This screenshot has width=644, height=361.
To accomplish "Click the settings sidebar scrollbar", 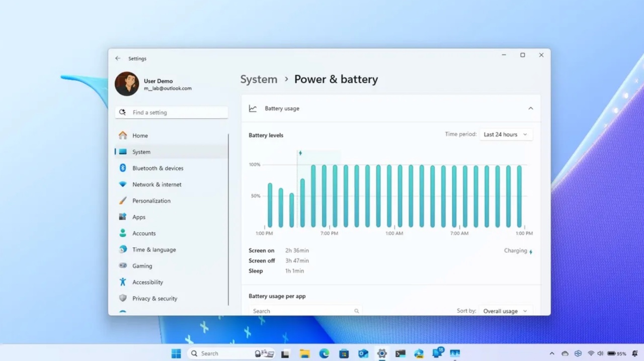I will [x=228, y=219].
